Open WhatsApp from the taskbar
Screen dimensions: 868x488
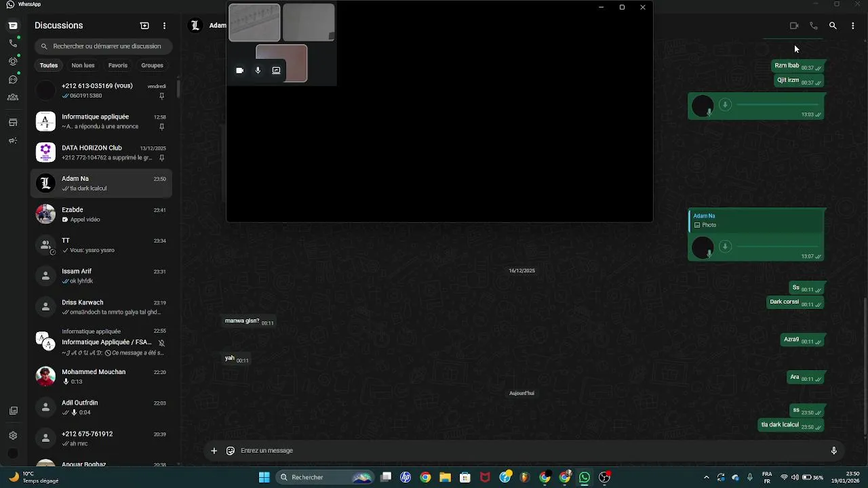click(585, 478)
